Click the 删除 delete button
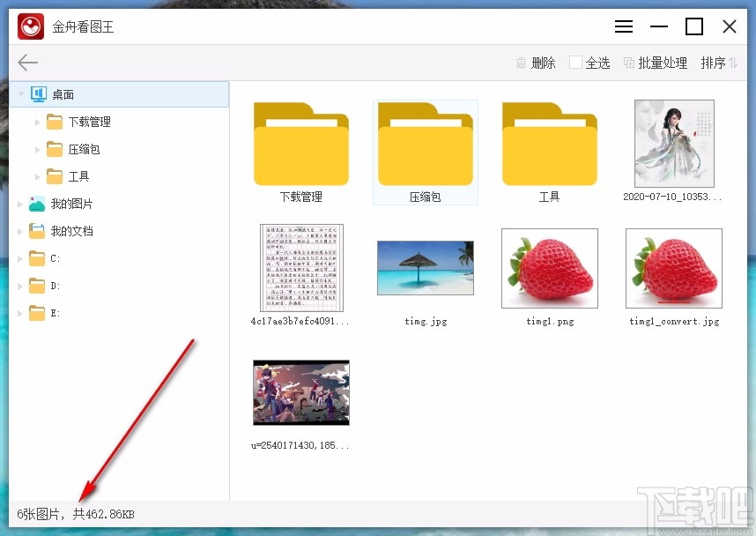 click(537, 63)
